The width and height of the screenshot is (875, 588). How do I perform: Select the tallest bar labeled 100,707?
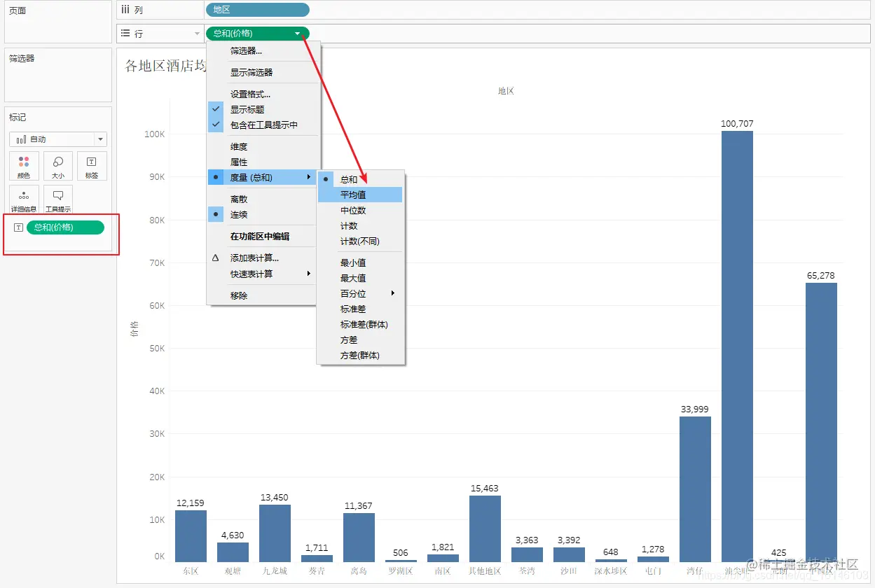737,346
